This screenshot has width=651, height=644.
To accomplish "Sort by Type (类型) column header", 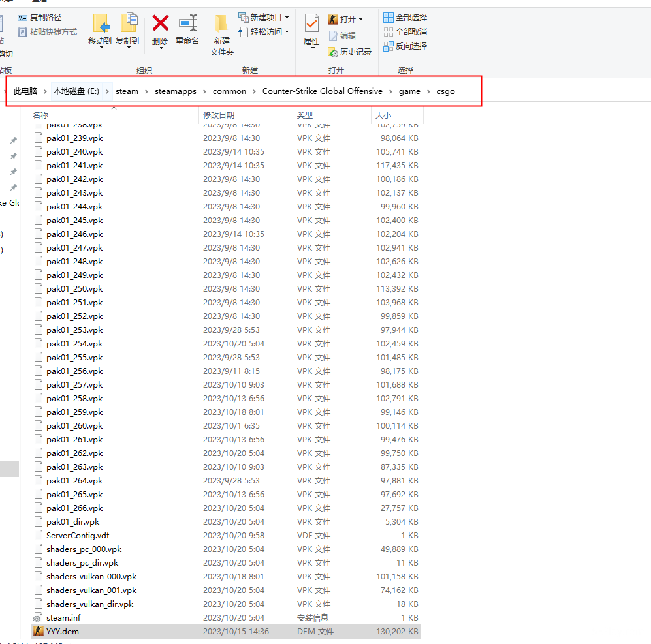I will coord(305,115).
